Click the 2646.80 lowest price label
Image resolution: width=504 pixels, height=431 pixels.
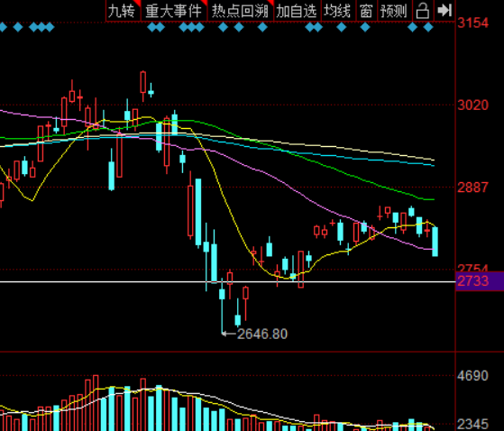pos(262,334)
